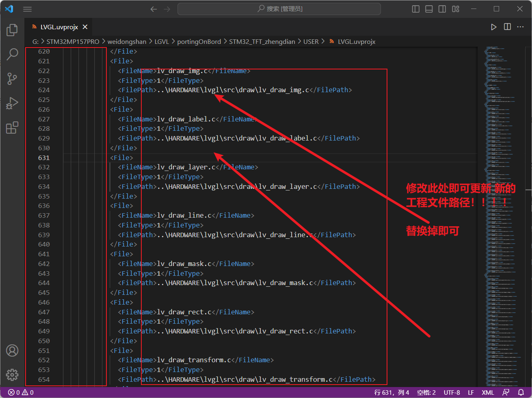The width and height of the screenshot is (532, 398).
Task: Open the STM32_TFT_zhengdian breadcrumb segment
Action: tap(262, 41)
